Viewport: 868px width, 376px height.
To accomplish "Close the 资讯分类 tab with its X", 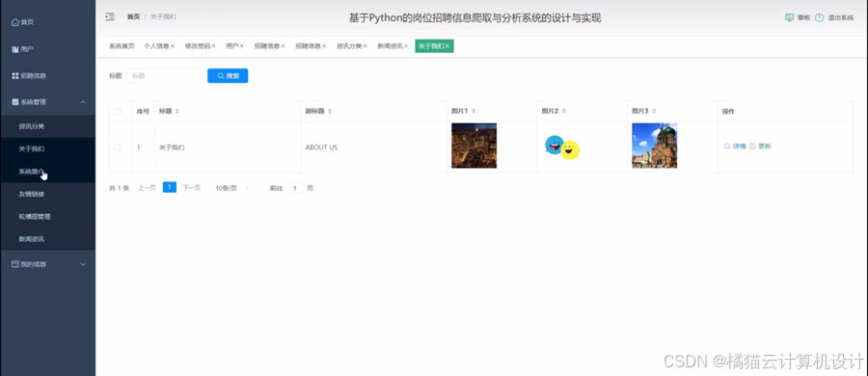I will [x=365, y=46].
